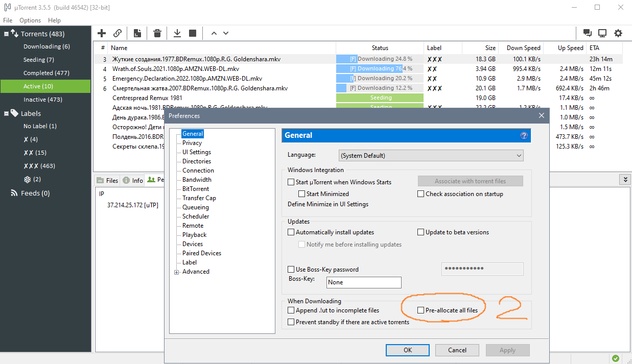Viewport: 632px width, 364px height.
Task: Click the Add Torrent plus icon
Action: (102, 33)
